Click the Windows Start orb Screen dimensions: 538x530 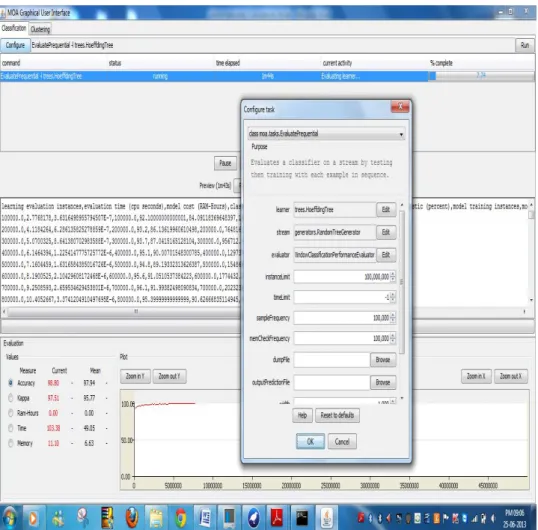click(x=9, y=518)
